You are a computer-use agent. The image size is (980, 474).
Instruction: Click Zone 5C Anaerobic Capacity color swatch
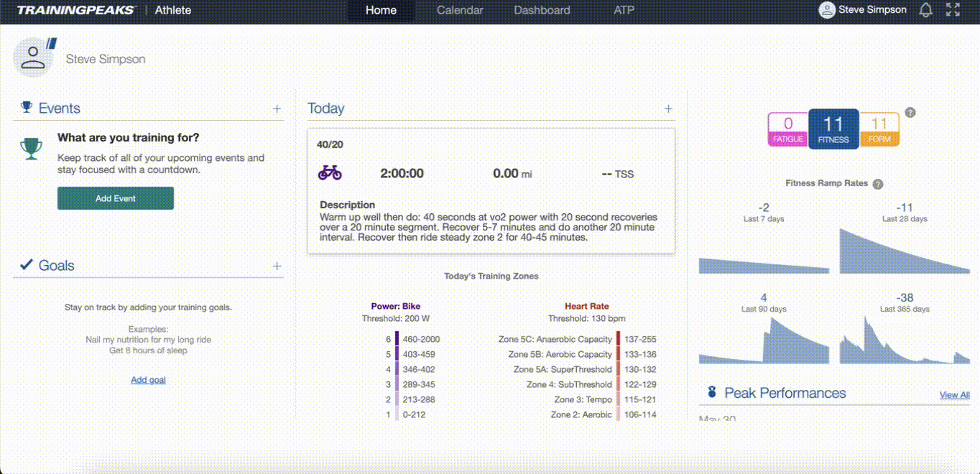coord(619,339)
